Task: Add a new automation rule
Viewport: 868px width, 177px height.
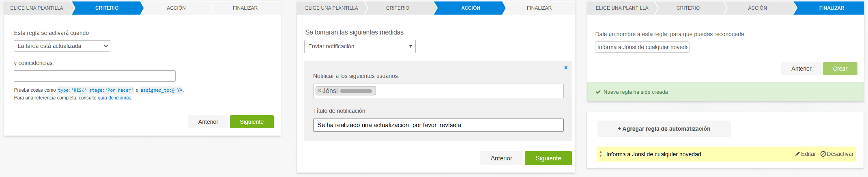Action: pyautogui.click(x=664, y=129)
